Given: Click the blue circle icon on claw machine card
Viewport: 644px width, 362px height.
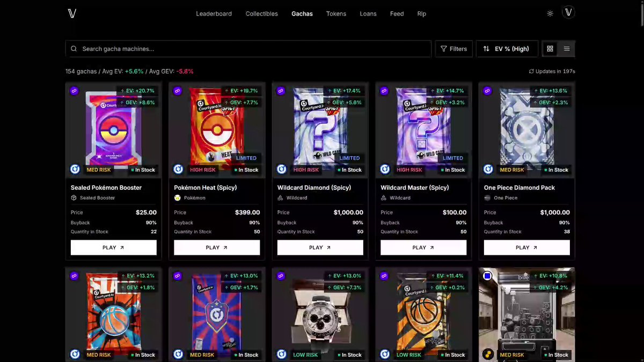Looking at the screenshot, I should click(487, 276).
